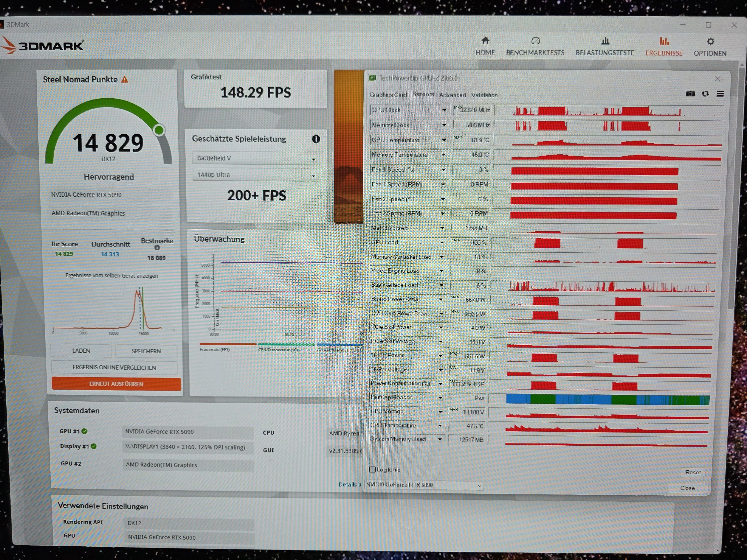This screenshot has width=747, height=560.
Task: Click the Reset button in GPU-Z
Action: 693,472
